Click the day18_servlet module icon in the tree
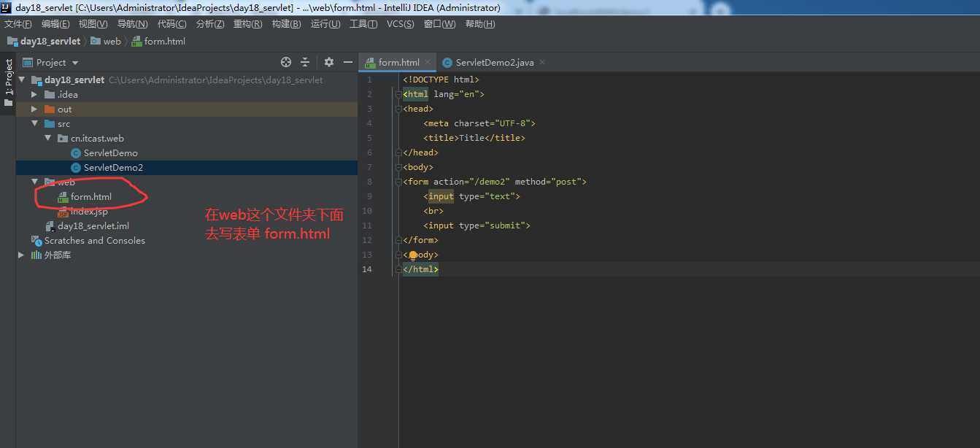This screenshot has width=980, height=448. pyautogui.click(x=36, y=80)
